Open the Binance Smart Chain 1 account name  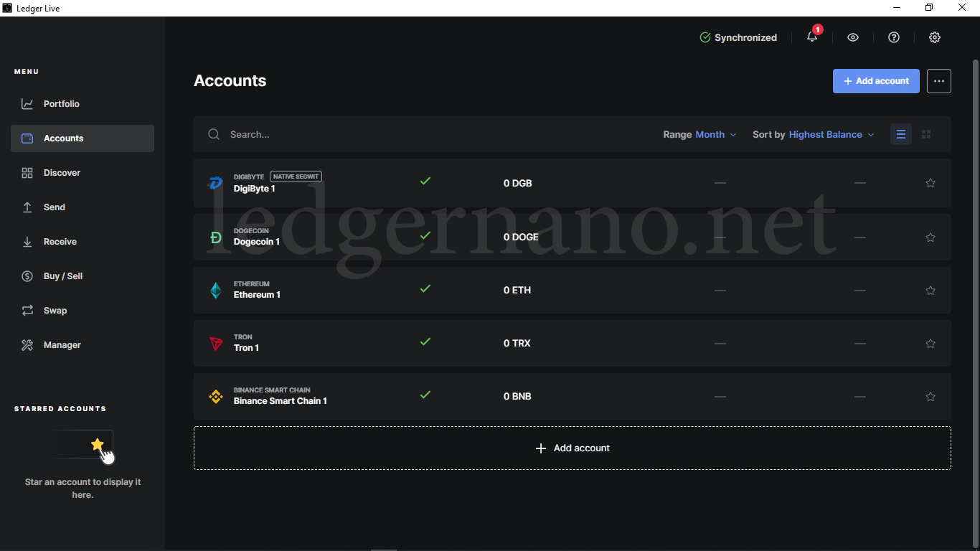[x=281, y=401]
